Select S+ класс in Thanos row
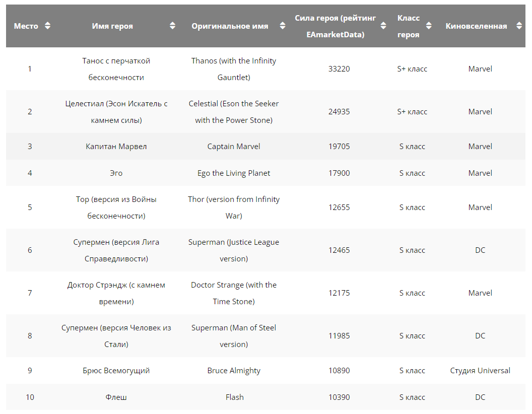532x414 pixels. point(412,69)
